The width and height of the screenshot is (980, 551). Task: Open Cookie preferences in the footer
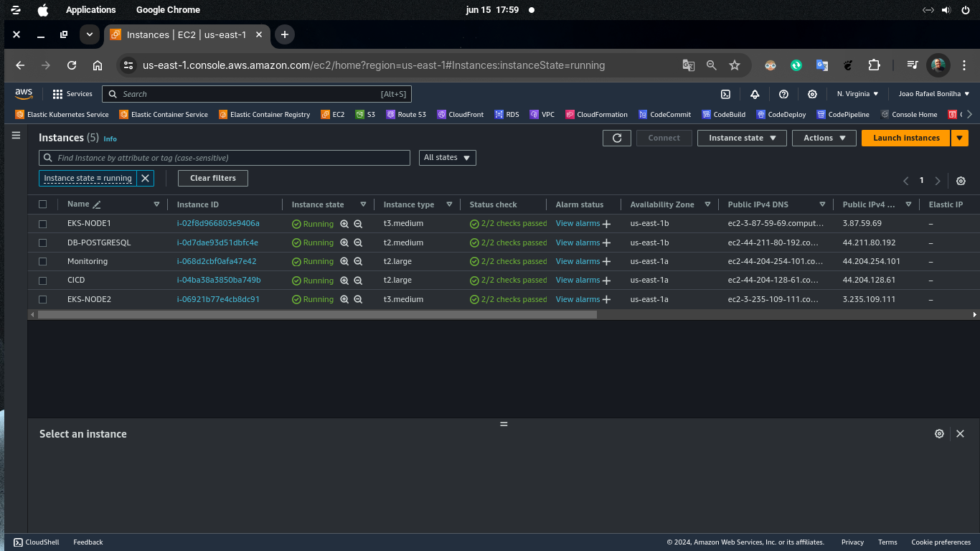(941, 542)
